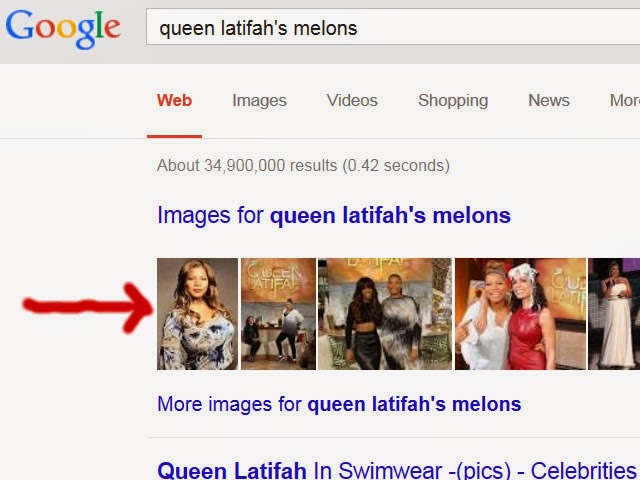Open the Videos results tab
The width and height of the screenshot is (640, 480).
[352, 100]
